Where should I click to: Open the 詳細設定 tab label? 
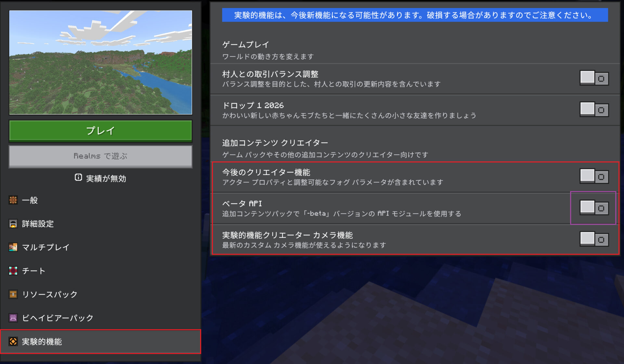(x=38, y=224)
